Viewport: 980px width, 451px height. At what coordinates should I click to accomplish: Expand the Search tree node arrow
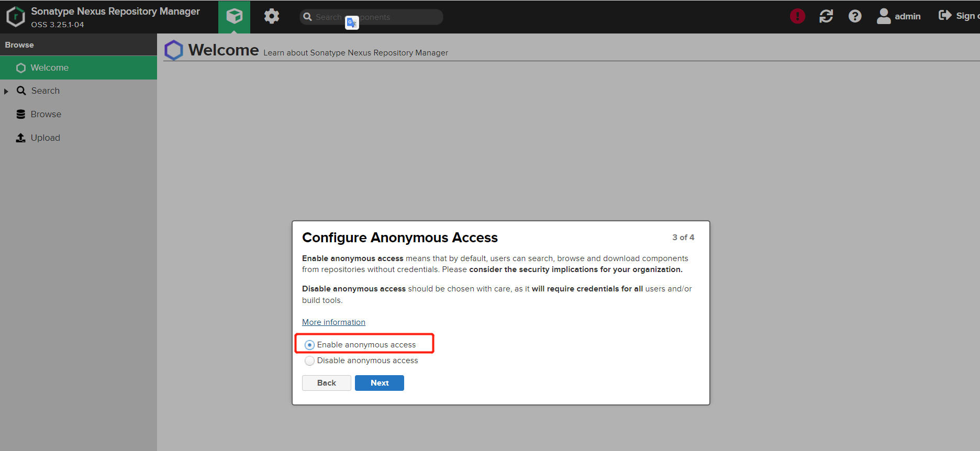point(6,91)
